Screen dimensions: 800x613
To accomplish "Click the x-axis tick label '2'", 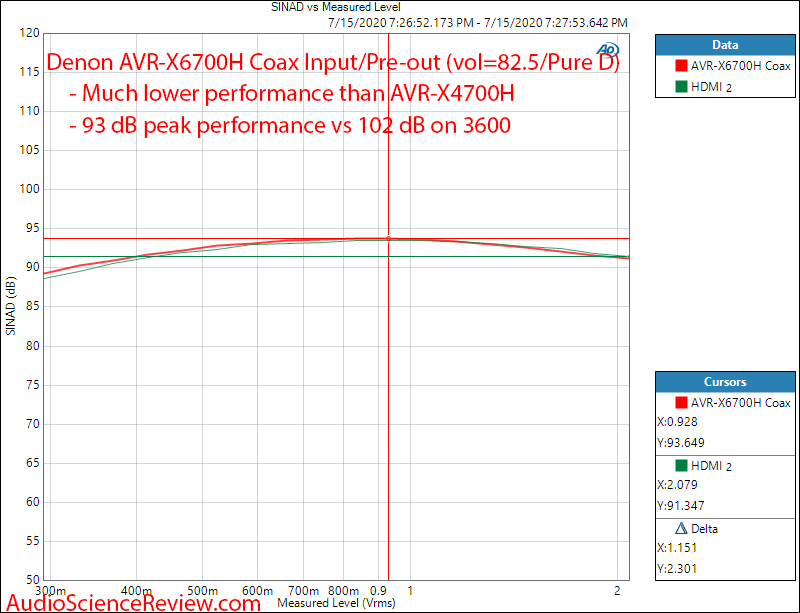I will click(617, 591).
